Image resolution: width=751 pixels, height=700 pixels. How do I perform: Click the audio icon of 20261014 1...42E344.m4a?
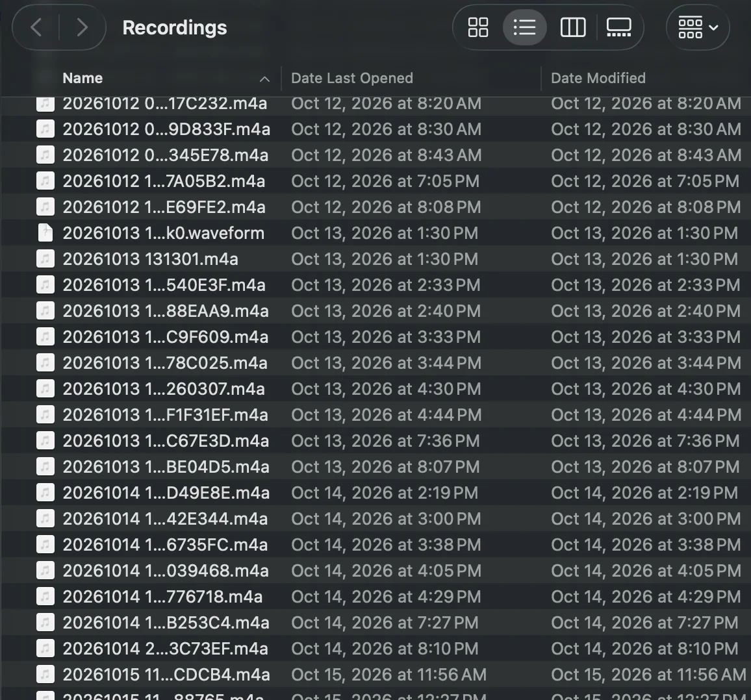point(45,519)
